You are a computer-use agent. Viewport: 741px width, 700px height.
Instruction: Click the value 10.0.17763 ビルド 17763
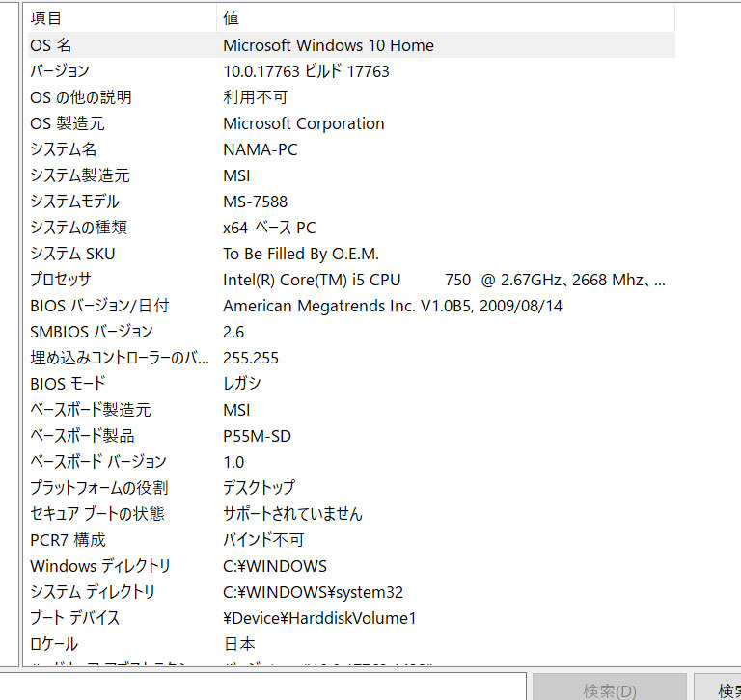(x=306, y=71)
